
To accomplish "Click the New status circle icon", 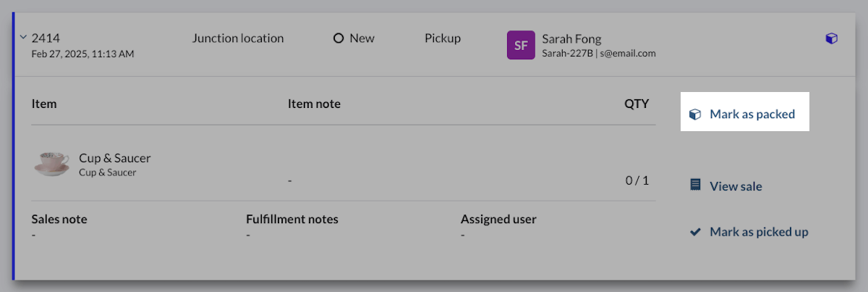I will pyautogui.click(x=338, y=38).
